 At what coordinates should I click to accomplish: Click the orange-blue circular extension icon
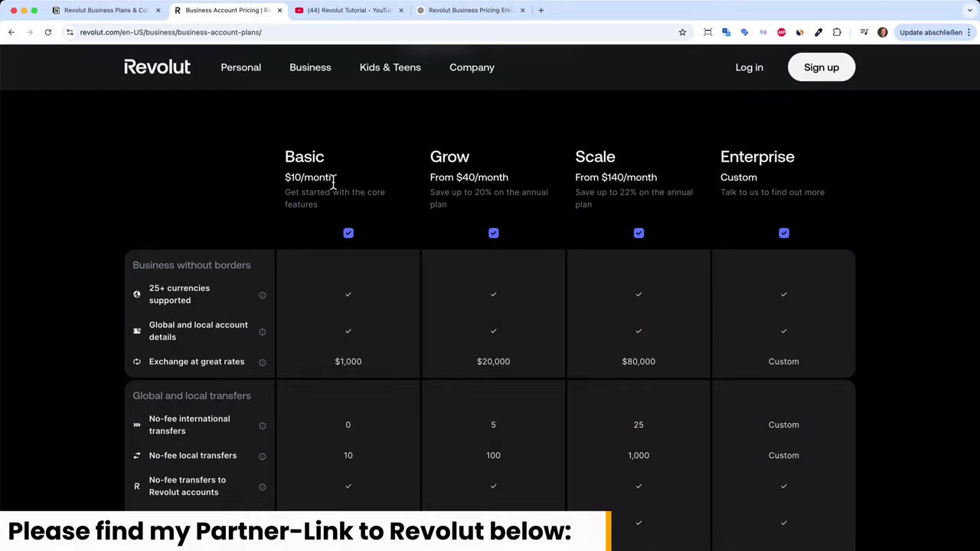tap(799, 32)
